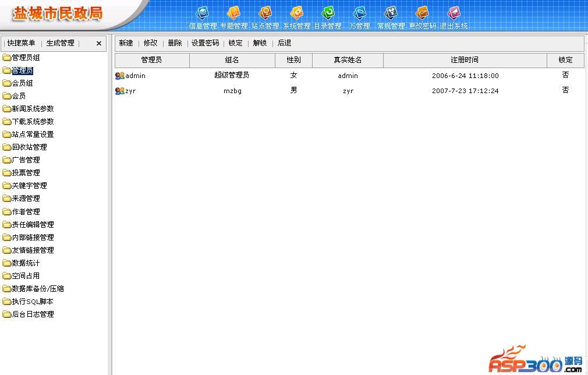Screen dimensions: 588x375
Task: Open 站点管理 from the top icons
Action: click(x=265, y=13)
